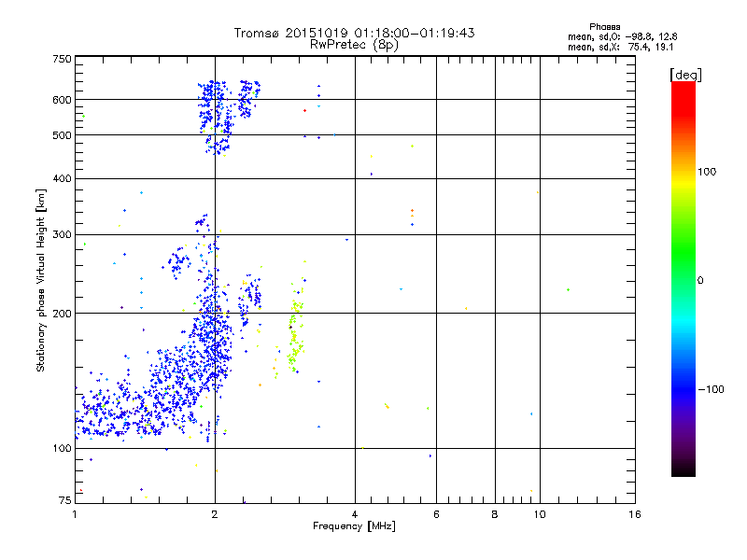Click x-axis tick label '2'
Viewport: 747px width, 560px height.
[215, 514]
